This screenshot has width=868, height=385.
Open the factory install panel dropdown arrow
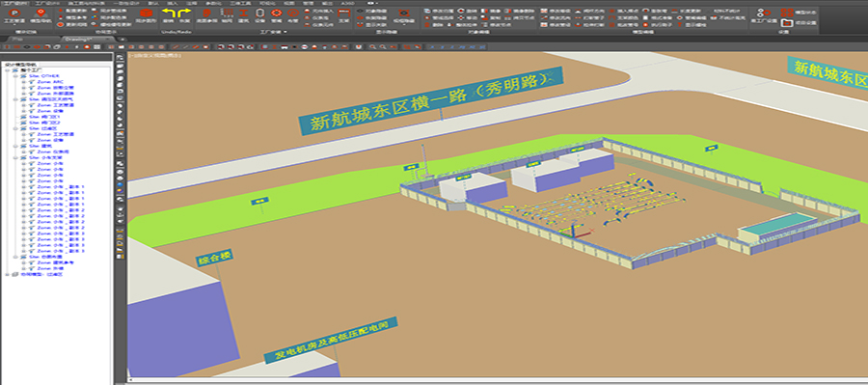tap(285, 32)
